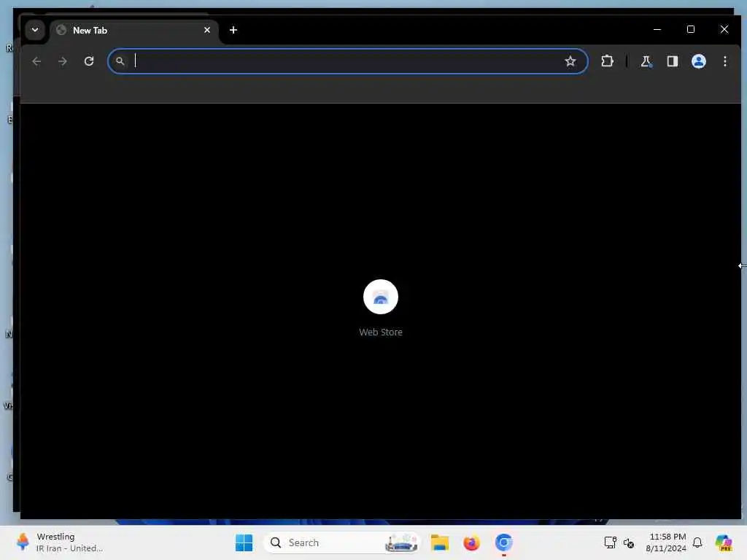
Task: Open Chrome three-dot menu
Action: [x=724, y=61]
